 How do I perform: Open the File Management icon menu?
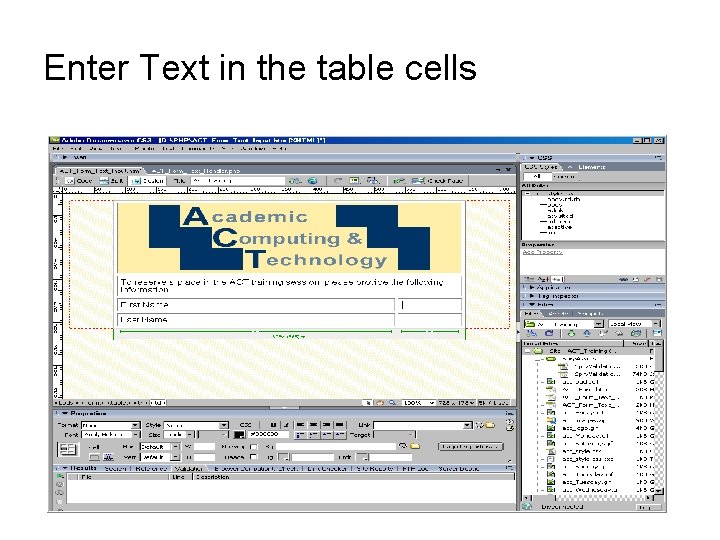pyautogui.click(x=295, y=181)
